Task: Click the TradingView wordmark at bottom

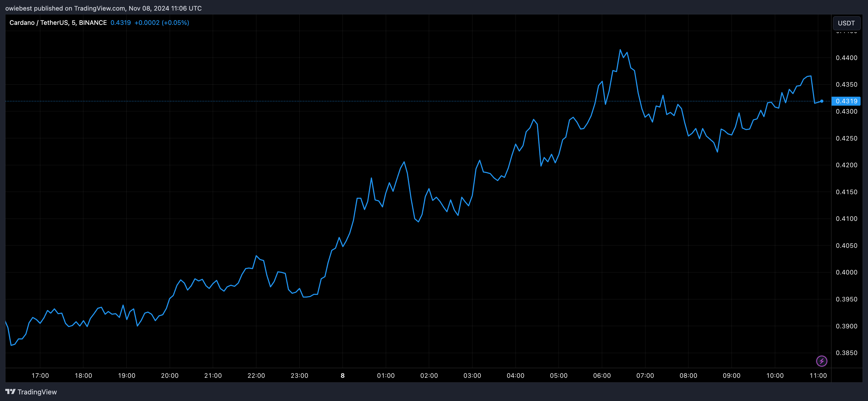Action: (x=37, y=392)
